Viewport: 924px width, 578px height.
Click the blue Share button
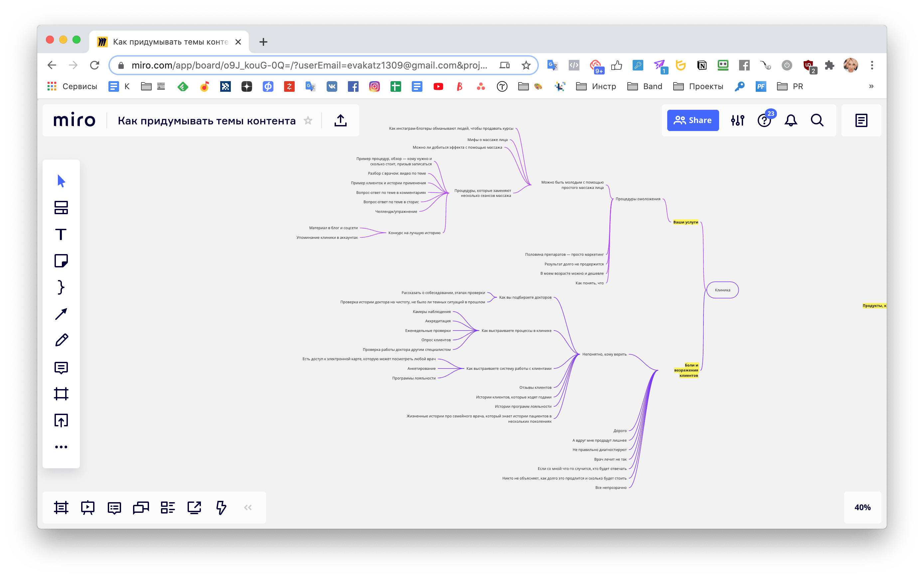click(693, 120)
